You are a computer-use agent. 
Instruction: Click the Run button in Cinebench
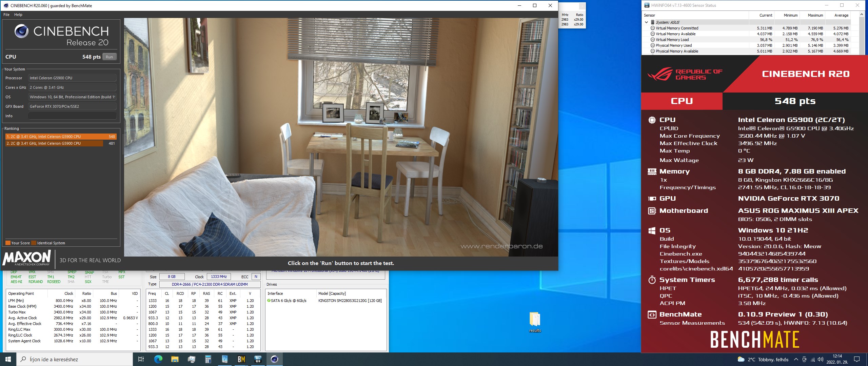click(109, 57)
